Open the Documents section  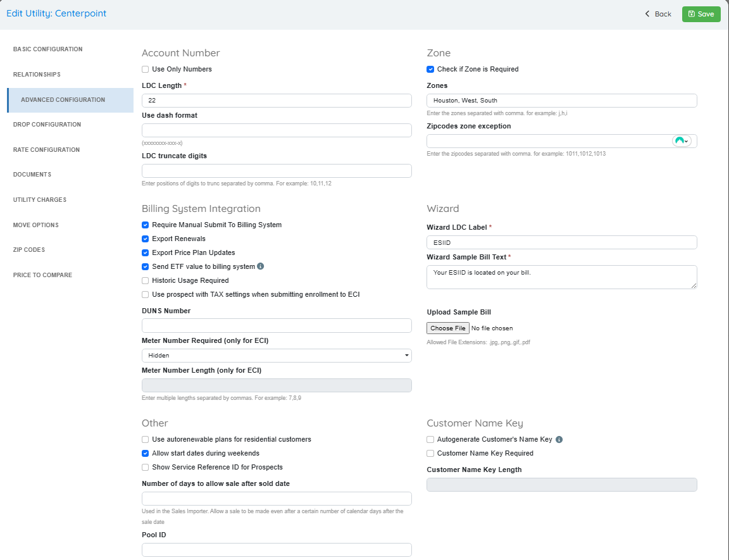click(32, 175)
